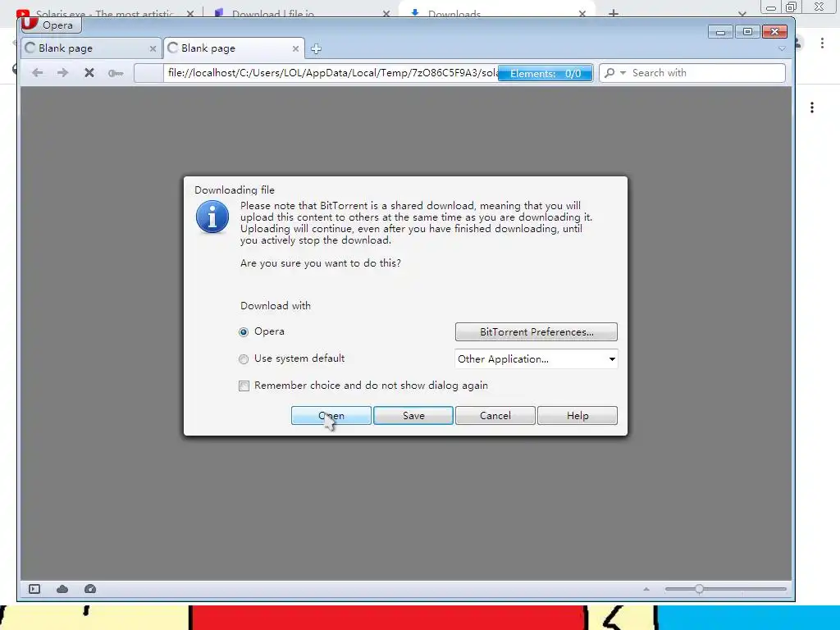Focus the Opera address field

click(332, 73)
